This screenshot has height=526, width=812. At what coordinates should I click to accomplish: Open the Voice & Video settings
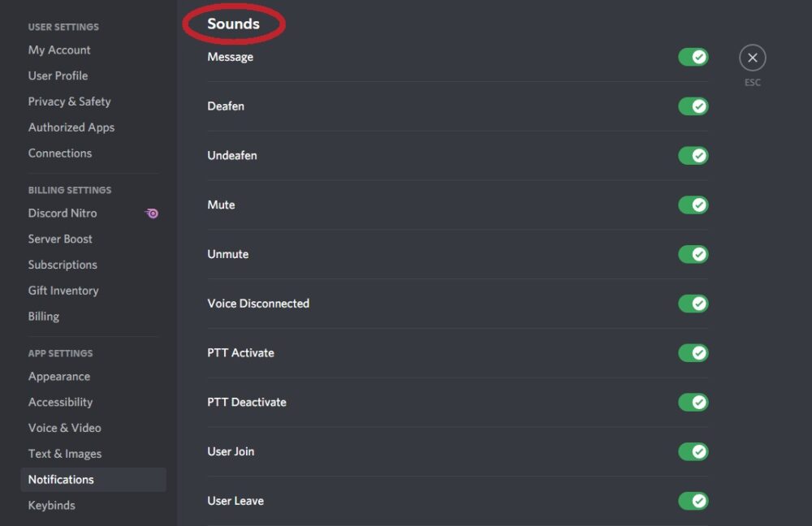(x=64, y=428)
